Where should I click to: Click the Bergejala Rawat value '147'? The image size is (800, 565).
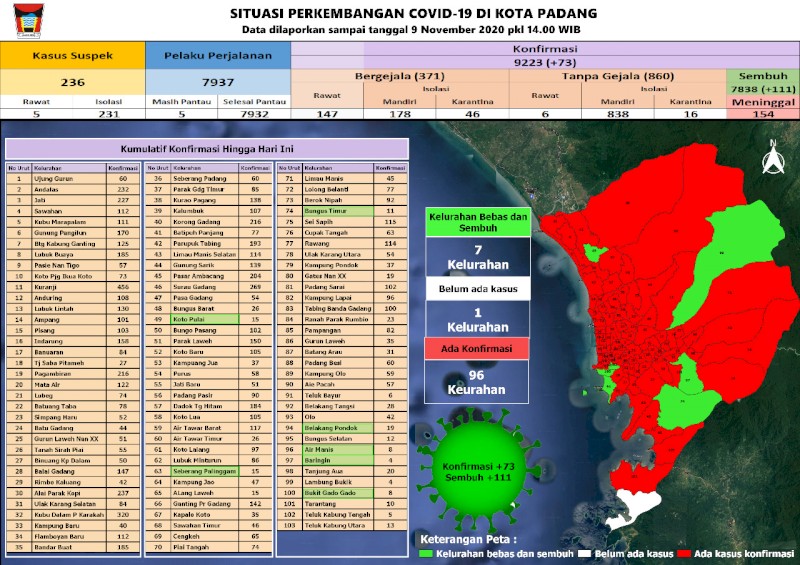click(327, 114)
